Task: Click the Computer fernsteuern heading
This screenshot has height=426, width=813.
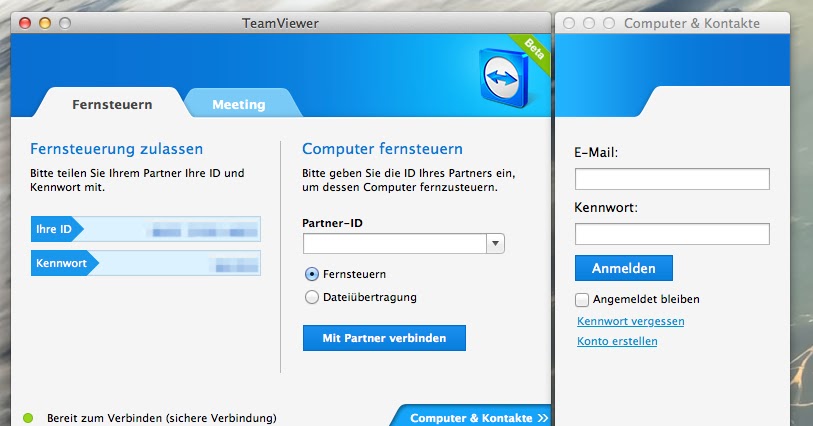Action: coord(382,149)
